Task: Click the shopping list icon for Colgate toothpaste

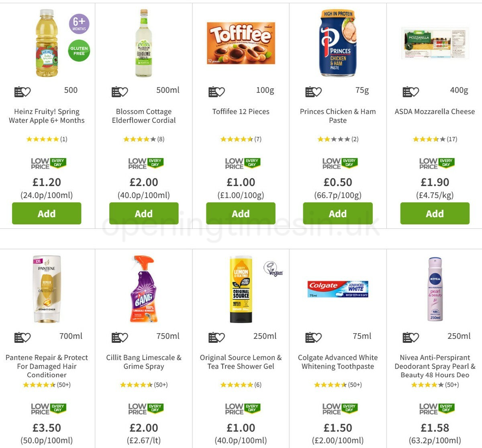Action: coord(310,337)
